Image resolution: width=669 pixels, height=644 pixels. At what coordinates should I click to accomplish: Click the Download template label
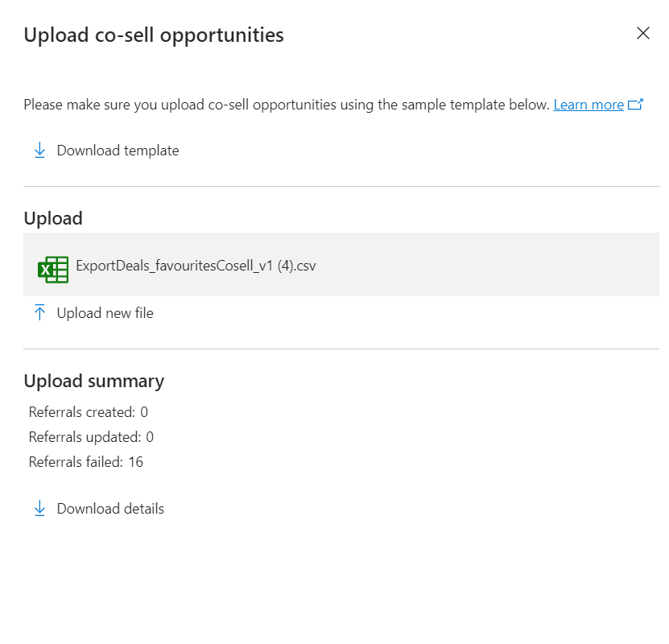pyautogui.click(x=118, y=151)
